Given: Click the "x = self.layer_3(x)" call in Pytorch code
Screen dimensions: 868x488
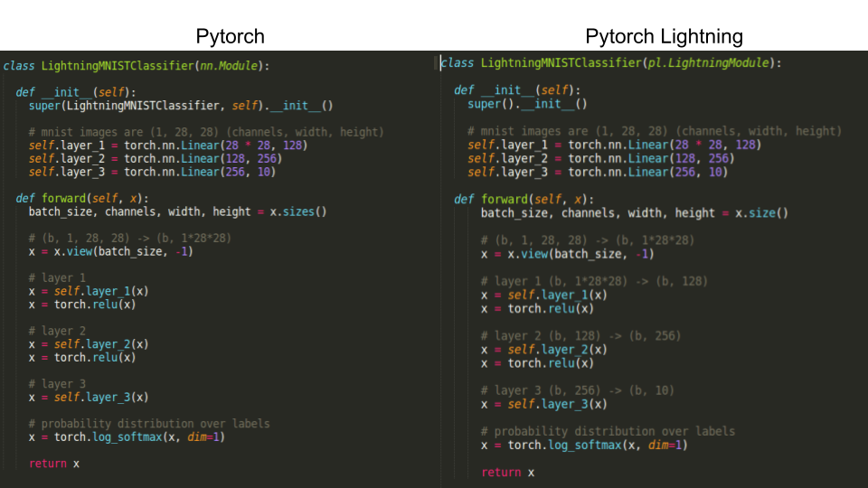Looking at the screenshot, I should pos(89,398).
